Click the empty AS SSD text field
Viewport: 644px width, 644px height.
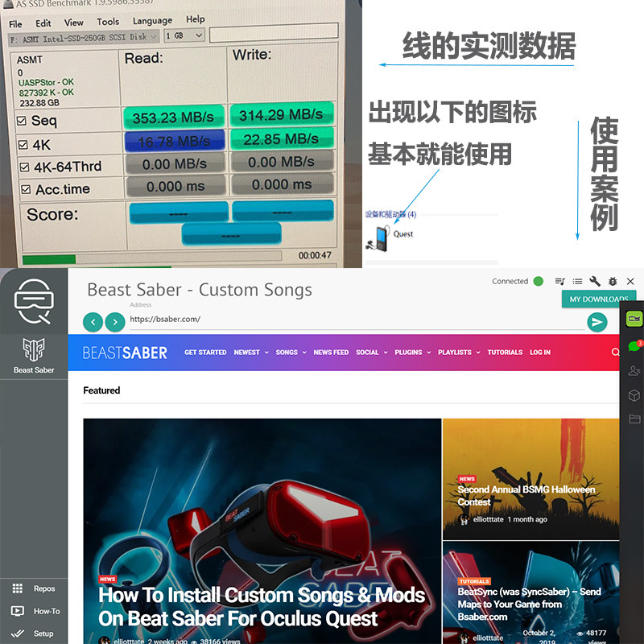[x=274, y=32]
